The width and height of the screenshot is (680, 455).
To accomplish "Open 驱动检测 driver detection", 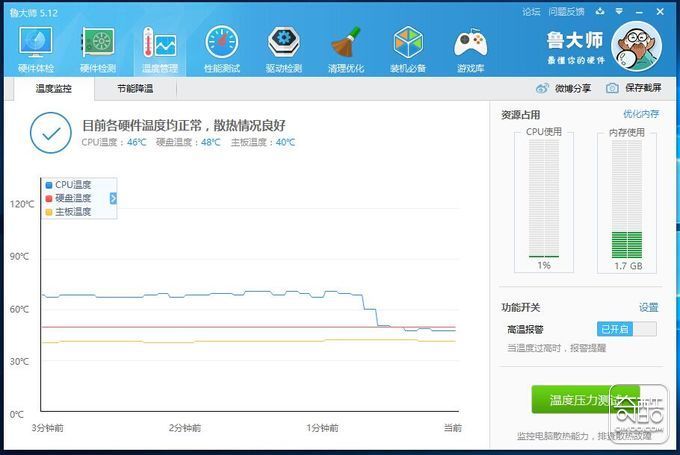I will 284,49.
